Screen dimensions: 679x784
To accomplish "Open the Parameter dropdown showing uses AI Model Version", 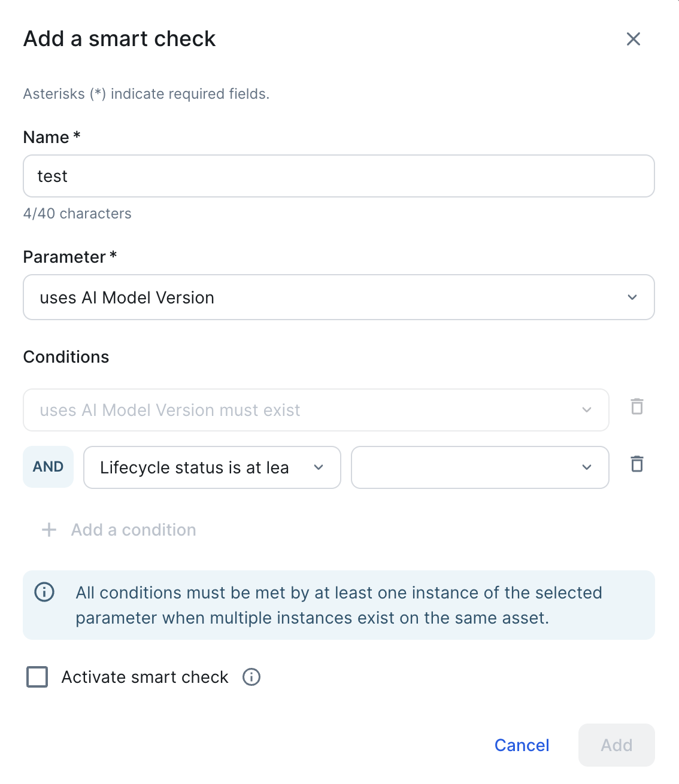I will coord(339,297).
